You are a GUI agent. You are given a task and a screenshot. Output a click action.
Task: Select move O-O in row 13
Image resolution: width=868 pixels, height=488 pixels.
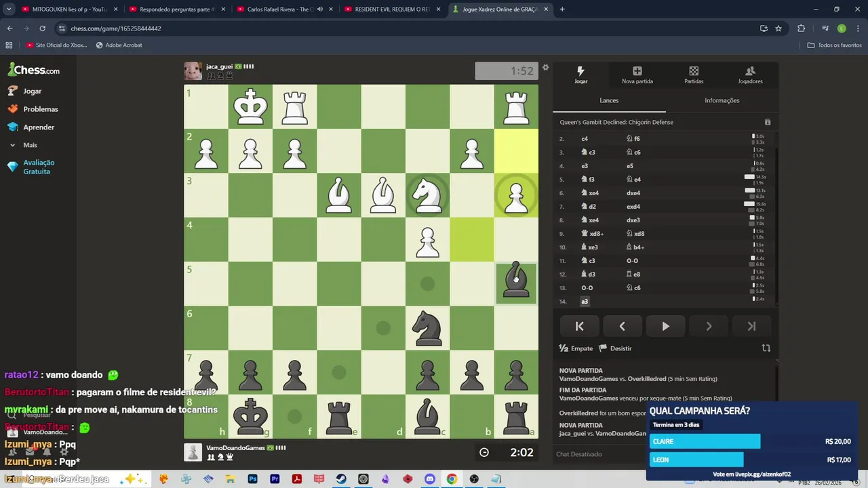(587, 287)
